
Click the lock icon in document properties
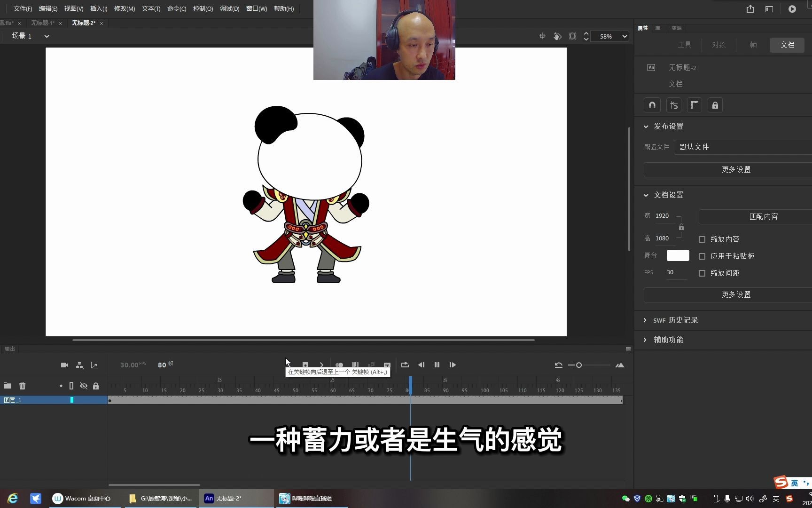coord(715,105)
